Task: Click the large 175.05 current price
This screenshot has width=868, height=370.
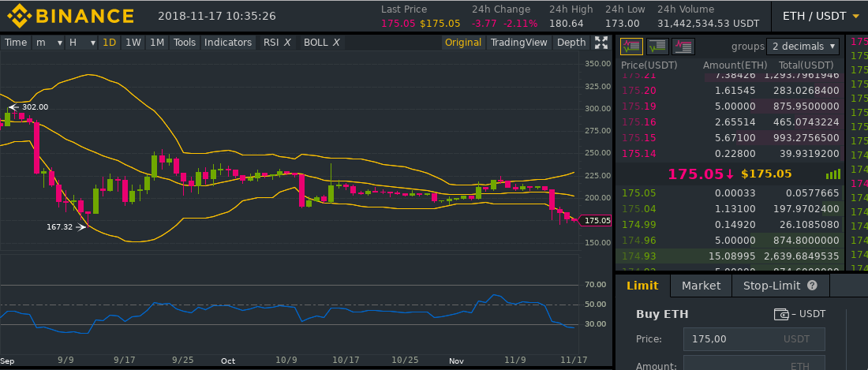Action: (x=695, y=174)
